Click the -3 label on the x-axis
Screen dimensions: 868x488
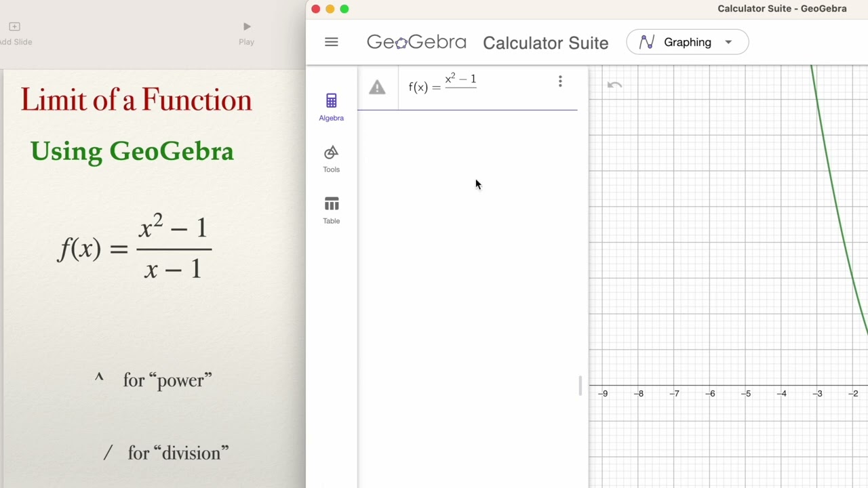818,393
